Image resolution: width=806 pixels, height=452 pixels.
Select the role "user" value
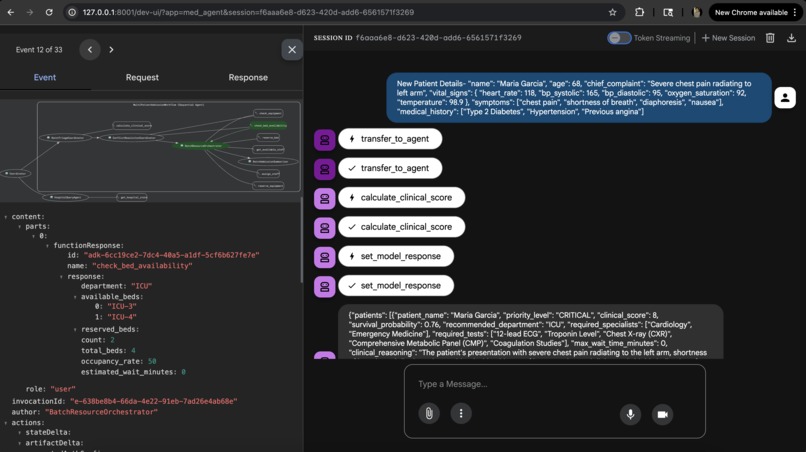click(63, 389)
